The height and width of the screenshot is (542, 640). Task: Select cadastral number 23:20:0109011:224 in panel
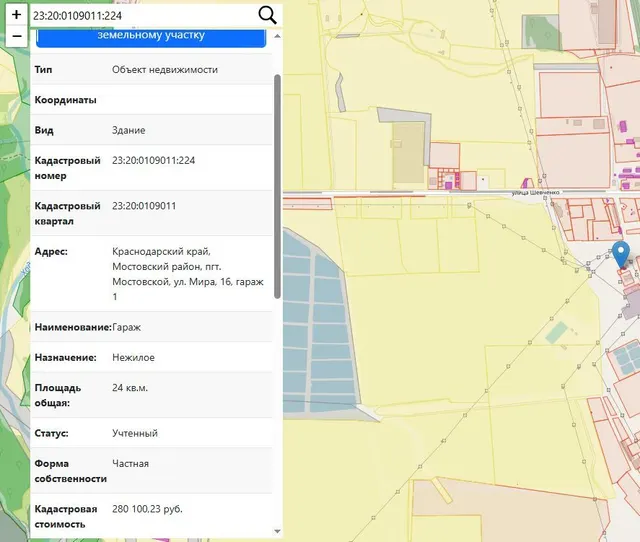(153, 160)
